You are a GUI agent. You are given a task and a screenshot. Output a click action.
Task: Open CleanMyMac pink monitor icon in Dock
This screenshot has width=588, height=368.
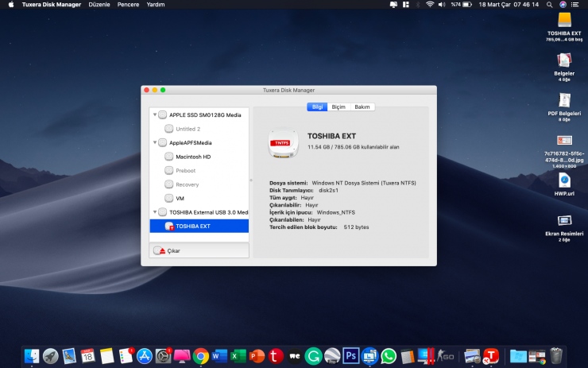182,356
